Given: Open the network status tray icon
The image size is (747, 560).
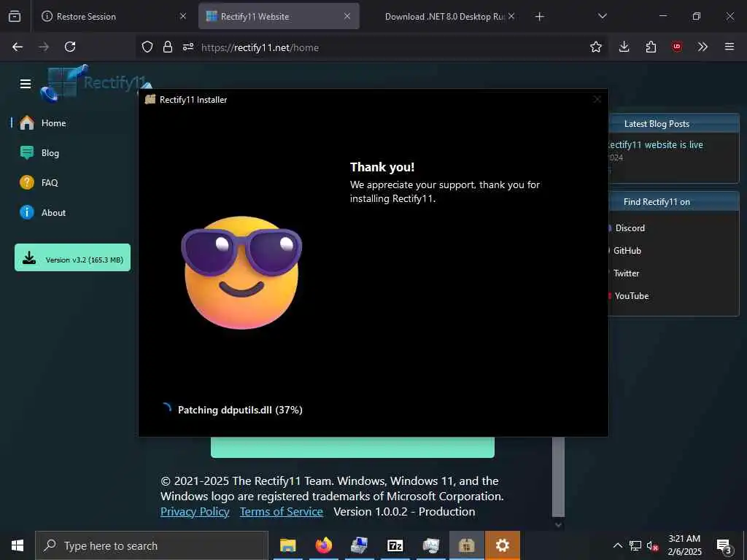Looking at the screenshot, I should (x=635, y=545).
